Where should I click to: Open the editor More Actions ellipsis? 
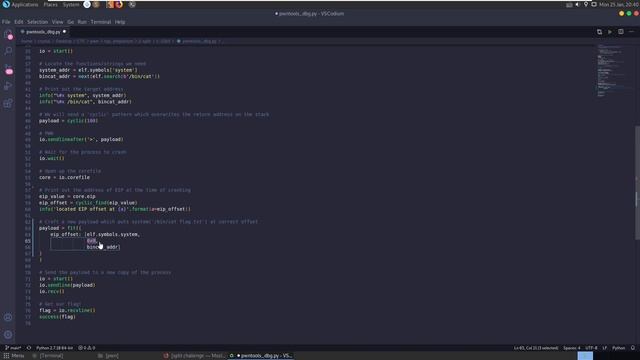coord(631,32)
